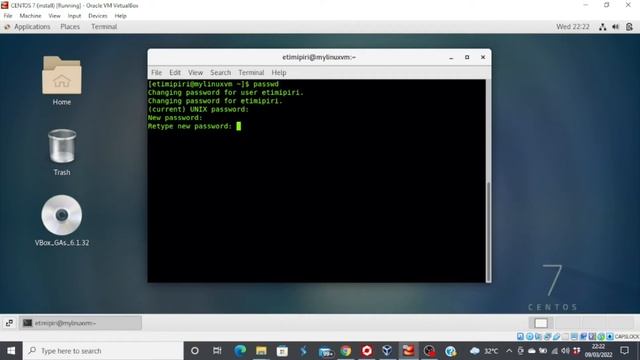
Task: Show hidden Windows tray icons chevron
Action: point(509,351)
